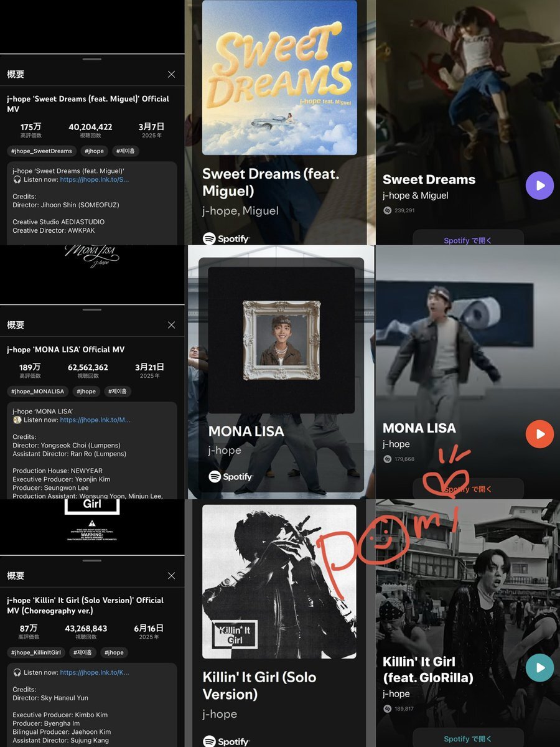Tap the 3月7日 2025年 upload date

pyautogui.click(x=151, y=129)
